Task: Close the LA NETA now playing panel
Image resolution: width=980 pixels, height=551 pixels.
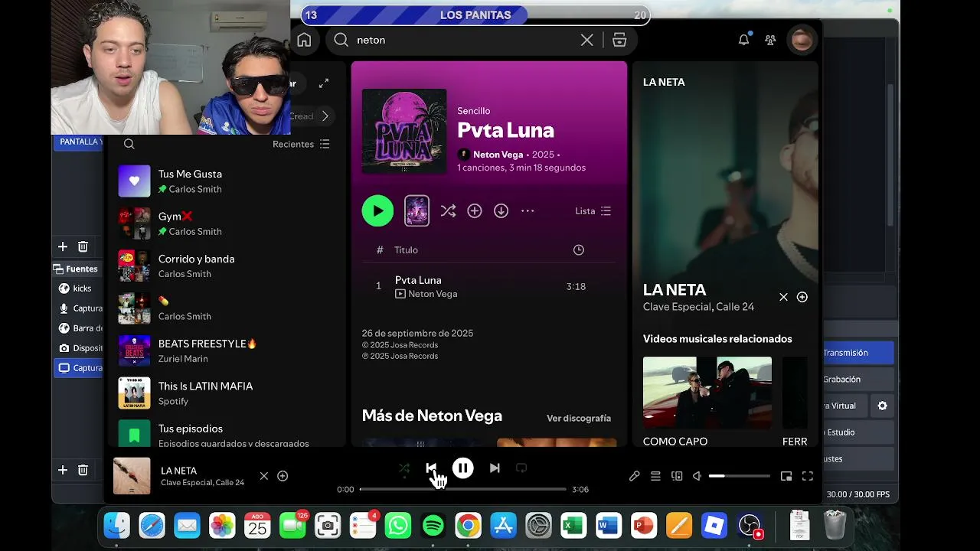Action: coord(783,297)
